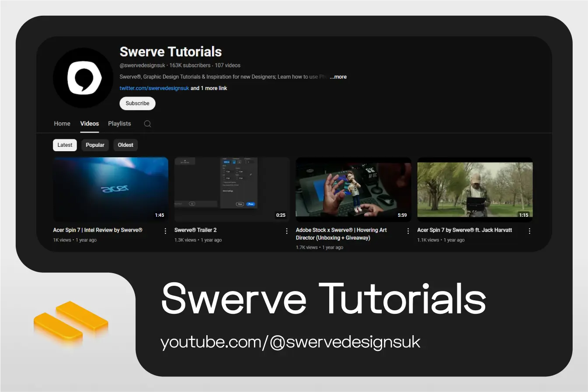Open options menu on Acer Spin 7 Intel Review
This screenshot has height=392, width=588.
coord(165,230)
